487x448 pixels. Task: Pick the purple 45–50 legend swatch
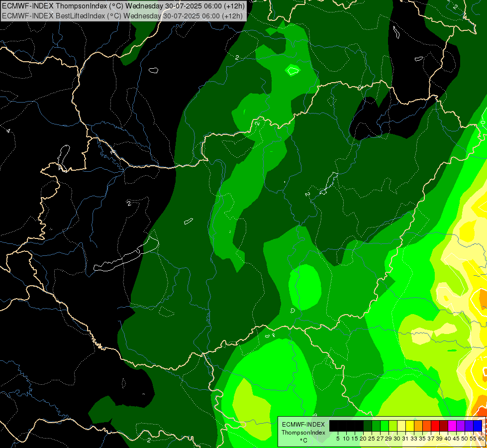[461, 426]
